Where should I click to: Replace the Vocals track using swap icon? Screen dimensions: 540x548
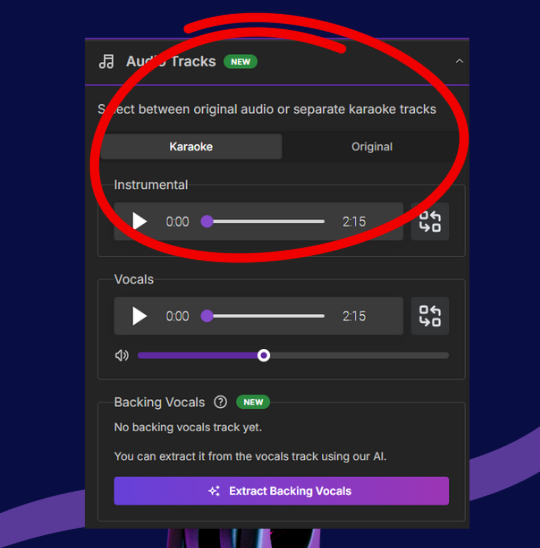(430, 316)
